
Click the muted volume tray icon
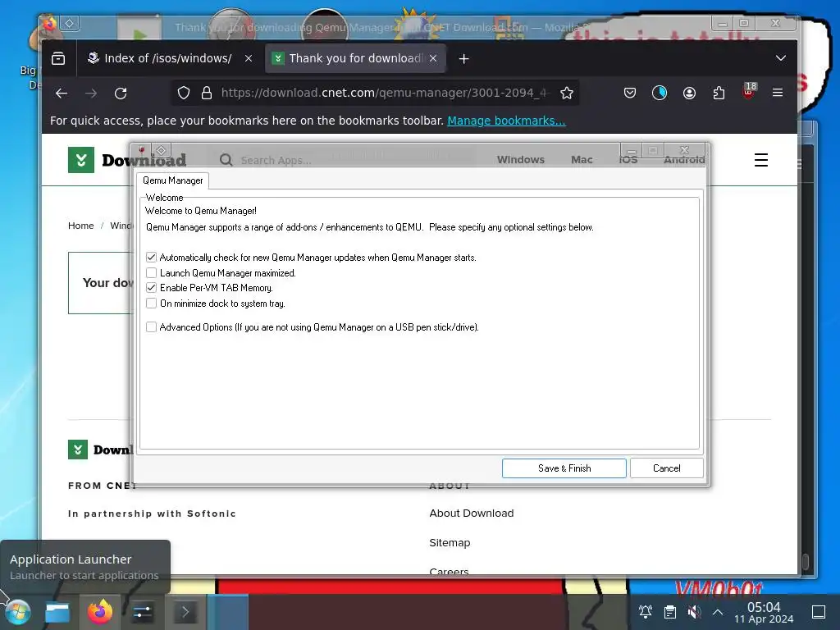[694, 612]
